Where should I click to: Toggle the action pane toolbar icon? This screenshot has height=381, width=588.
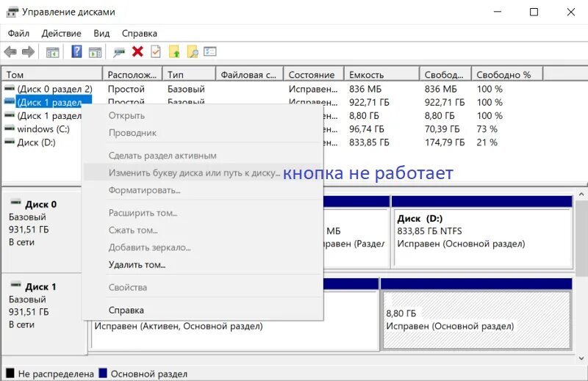click(x=96, y=52)
